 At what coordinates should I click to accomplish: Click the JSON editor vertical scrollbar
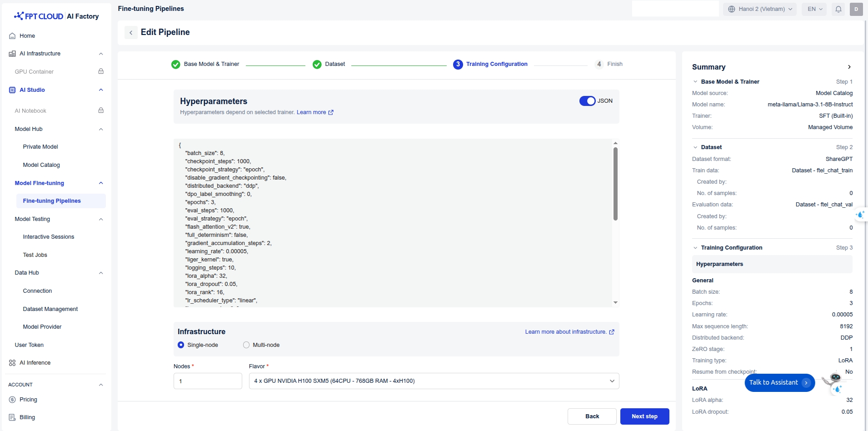[615, 184]
